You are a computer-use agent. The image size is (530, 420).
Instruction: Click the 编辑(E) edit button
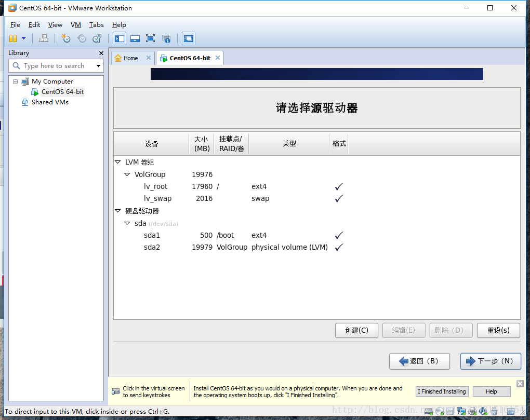[404, 330]
